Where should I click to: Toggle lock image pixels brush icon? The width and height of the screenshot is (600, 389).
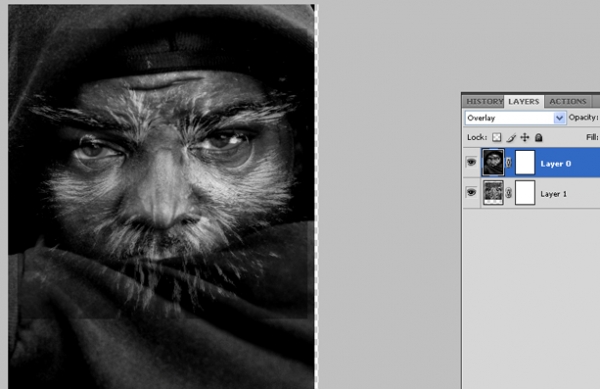pyautogui.click(x=511, y=137)
